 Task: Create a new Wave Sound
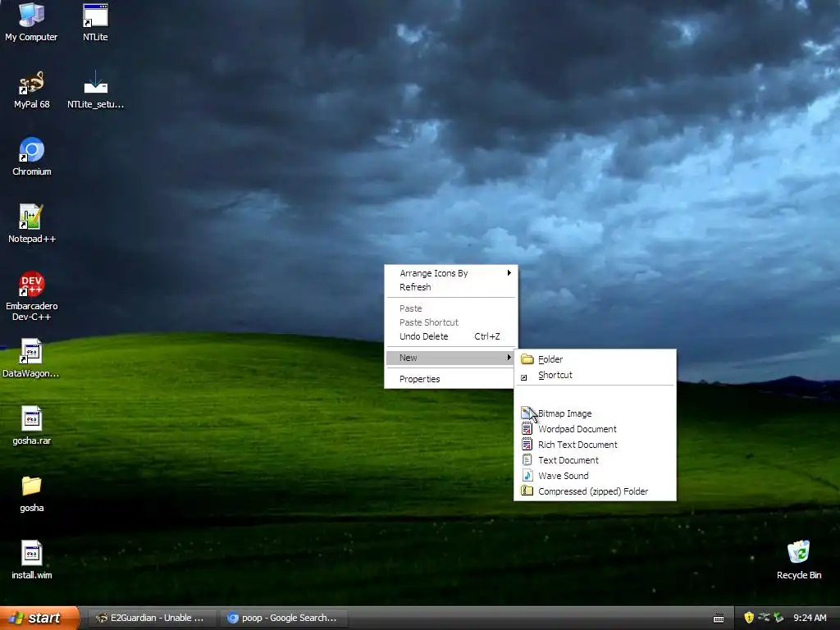pyautogui.click(x=595, y=476)
